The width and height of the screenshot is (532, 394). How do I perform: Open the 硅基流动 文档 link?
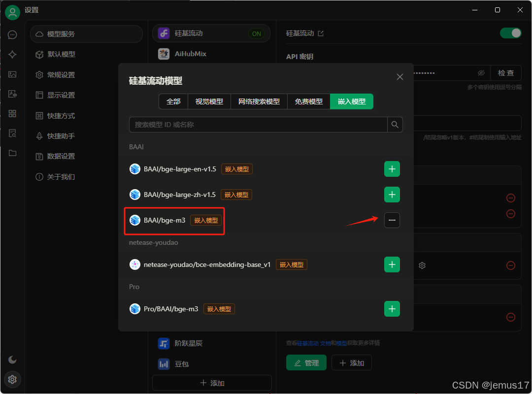[x=314, y=343]
